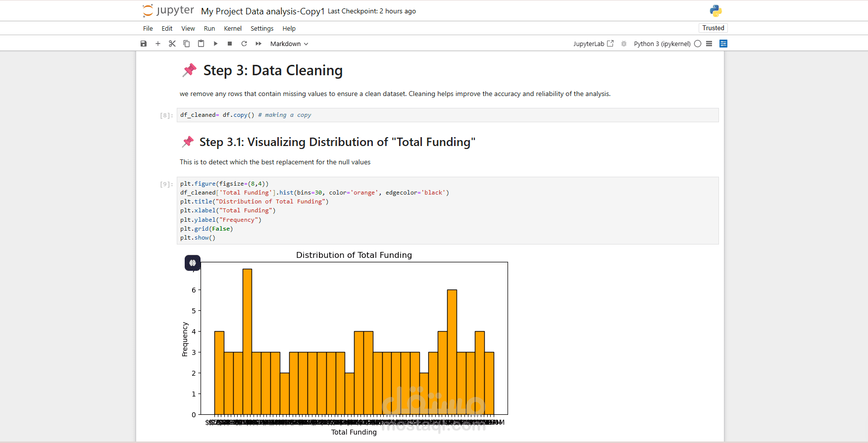Click the pushpin emoji beside Step 3.1 heading

tap(188, 142)
